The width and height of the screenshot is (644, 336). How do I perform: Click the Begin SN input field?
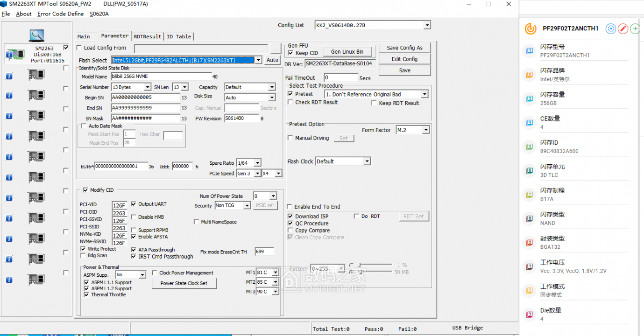[x=145, y=98]
